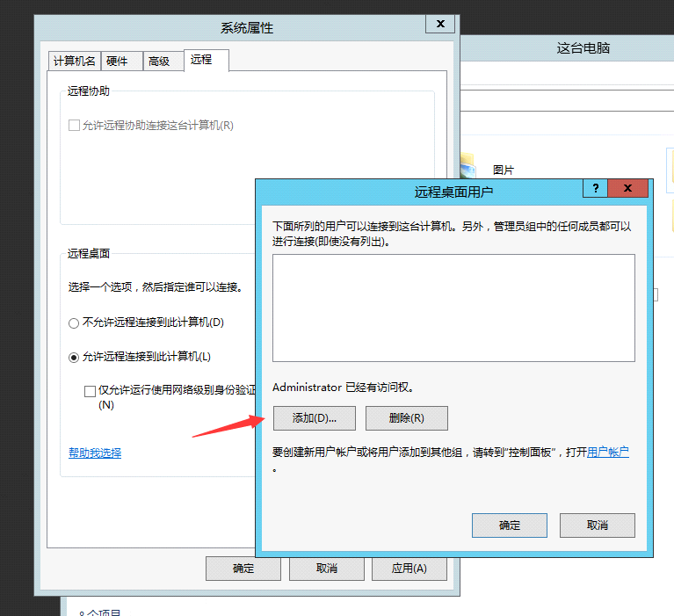
Task: Select 不允许远程连接到此计算机 radio option
Action: 74,322
